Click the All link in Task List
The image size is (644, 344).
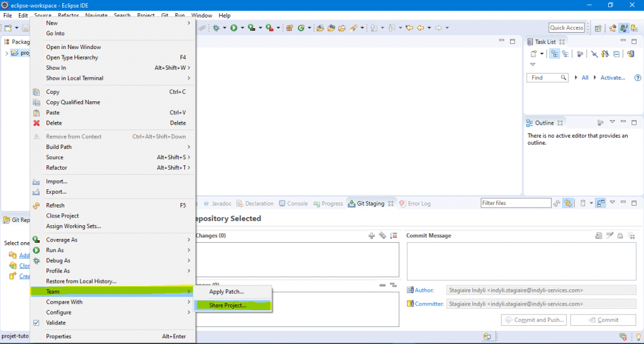585,77
